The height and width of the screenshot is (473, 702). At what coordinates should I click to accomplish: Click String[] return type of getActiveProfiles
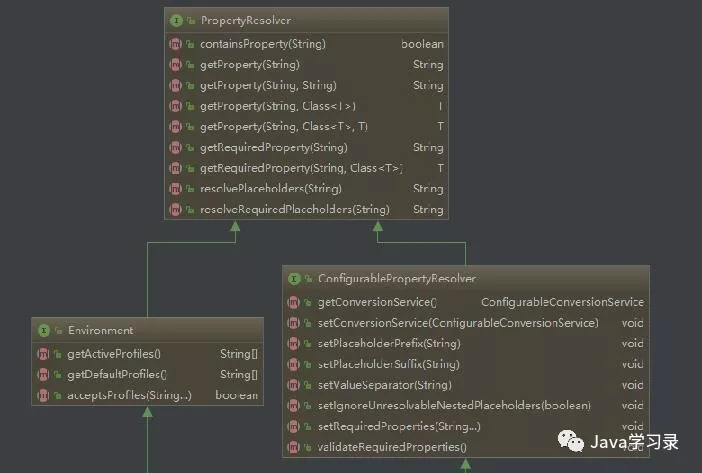click(239, 354)
